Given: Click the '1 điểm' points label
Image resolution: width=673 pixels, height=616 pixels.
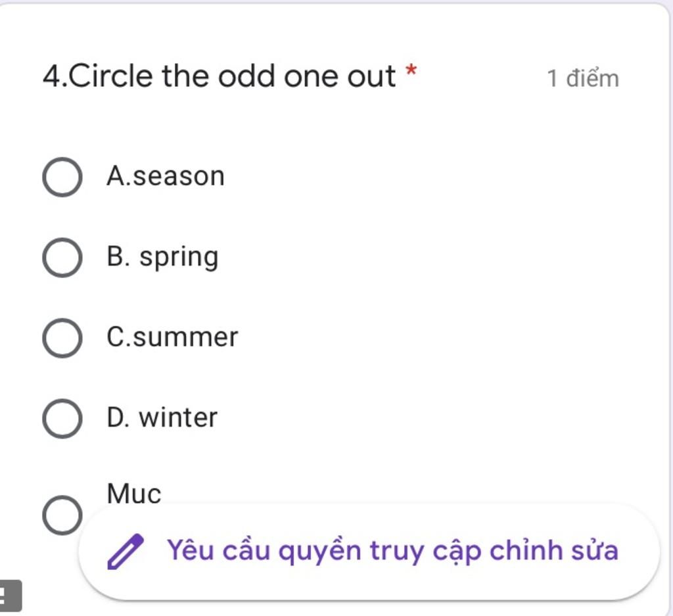Looking at the screenshot, I should tap(583, 78).
